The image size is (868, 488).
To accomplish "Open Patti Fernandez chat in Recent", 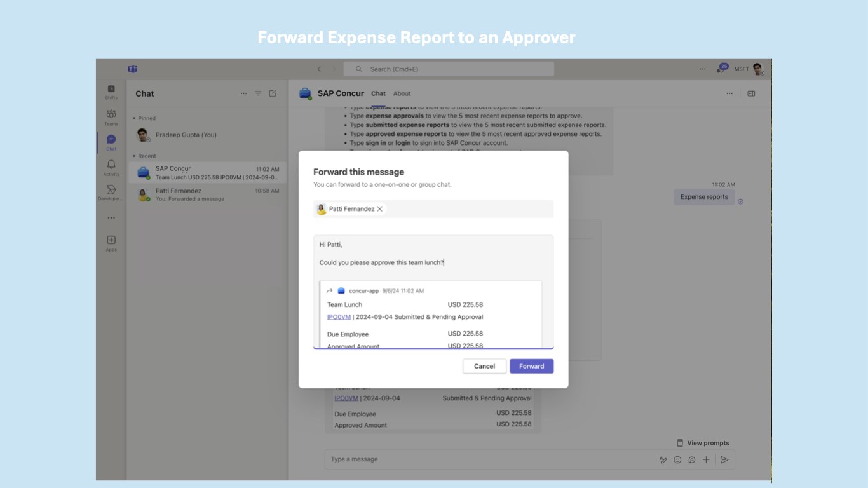I will coord(207,194).
